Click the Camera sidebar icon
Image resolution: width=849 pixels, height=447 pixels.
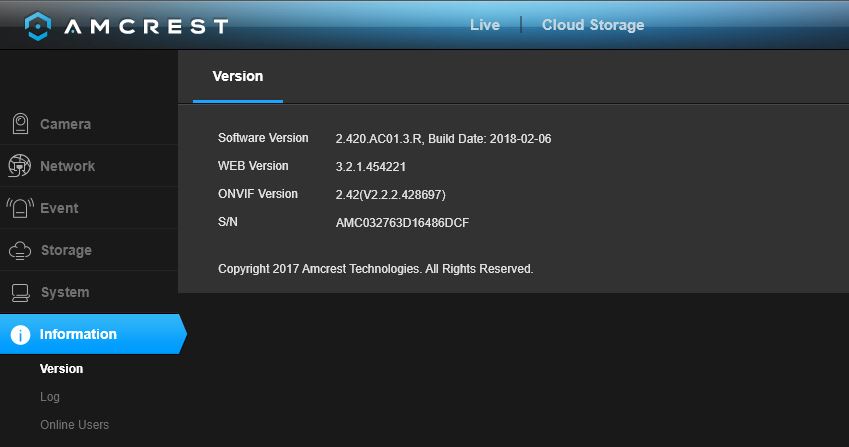[x=21, y=124]
